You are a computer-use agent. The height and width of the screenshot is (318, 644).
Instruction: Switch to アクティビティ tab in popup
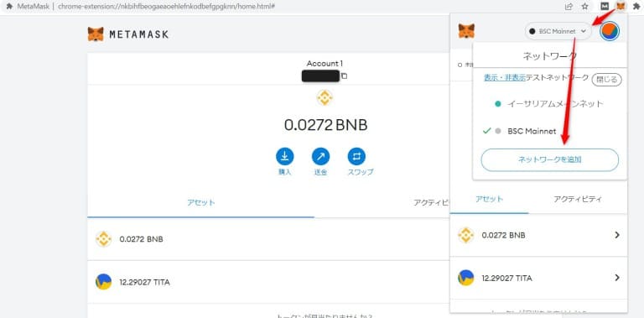point(578,199)
